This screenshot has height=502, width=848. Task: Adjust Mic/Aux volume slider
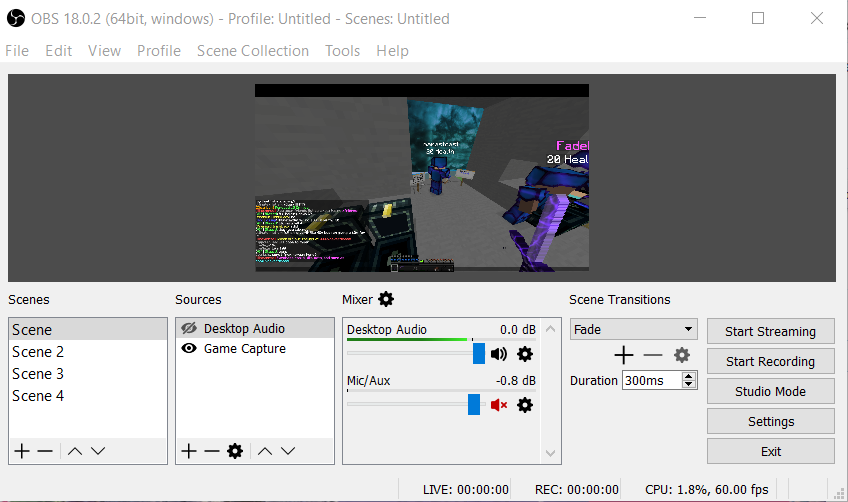tap(474, 405)
